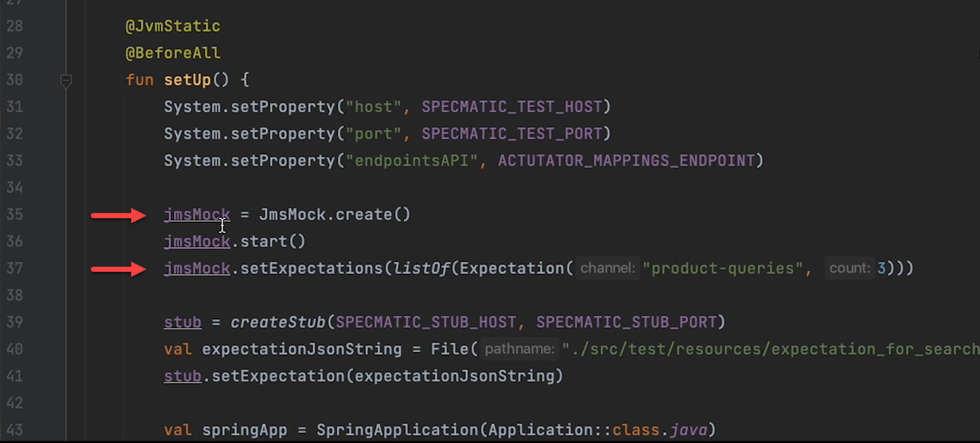980x443 pixels.
Task: Click the ACTUTATOR_MAPPINGS_ENDPOINT constant
Action: (x=626, y=161)
